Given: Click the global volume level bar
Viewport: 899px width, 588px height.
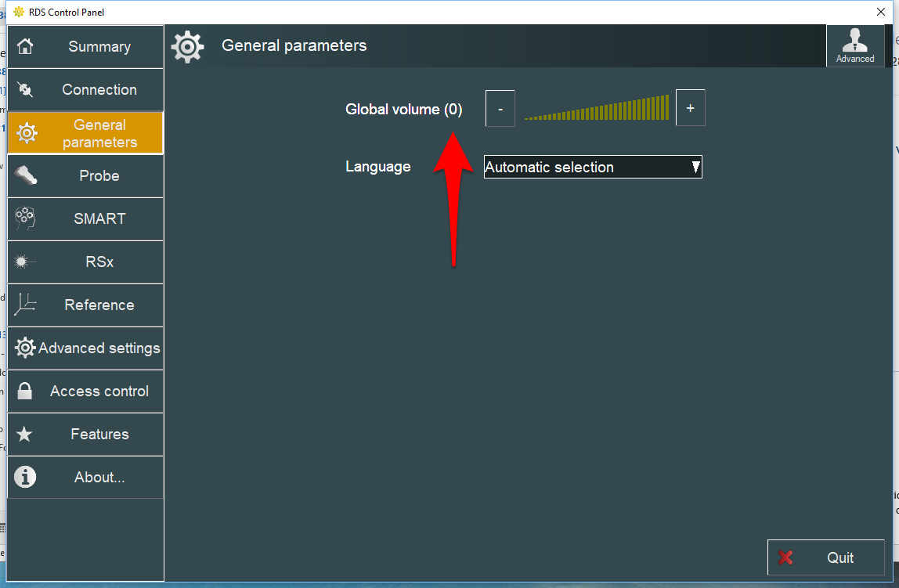Looking at the screenshot, I should pyautogui.click(x=597, y=108).
